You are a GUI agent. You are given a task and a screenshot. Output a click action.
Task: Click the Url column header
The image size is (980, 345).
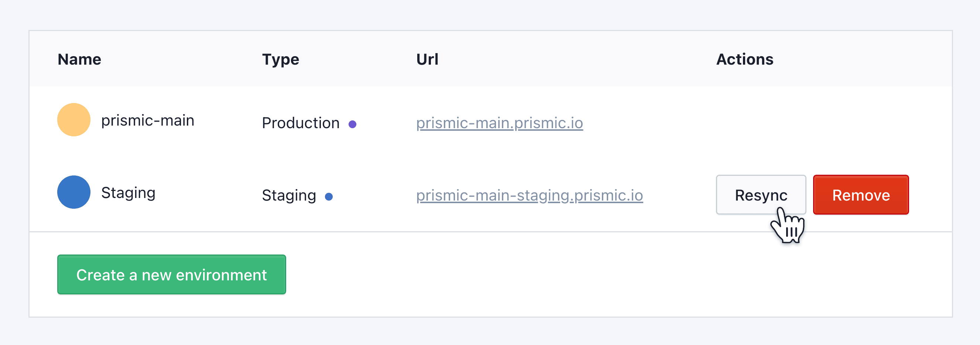point(427,59)
